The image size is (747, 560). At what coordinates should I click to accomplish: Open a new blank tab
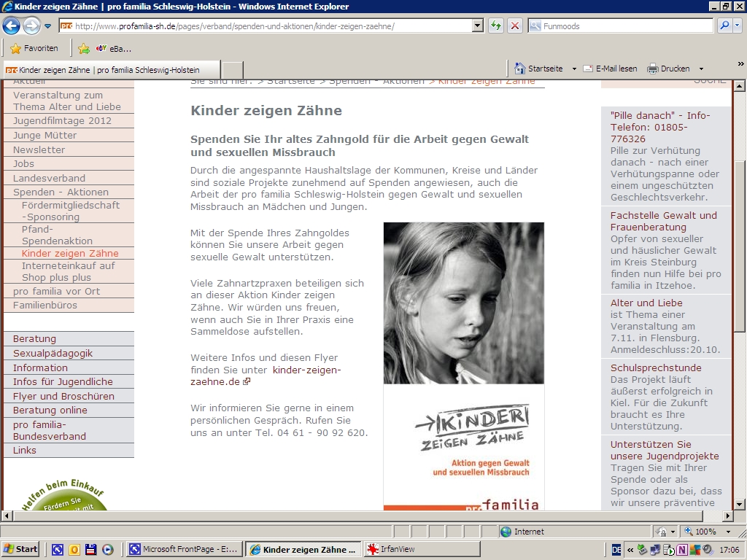click(x=233, y=70)
